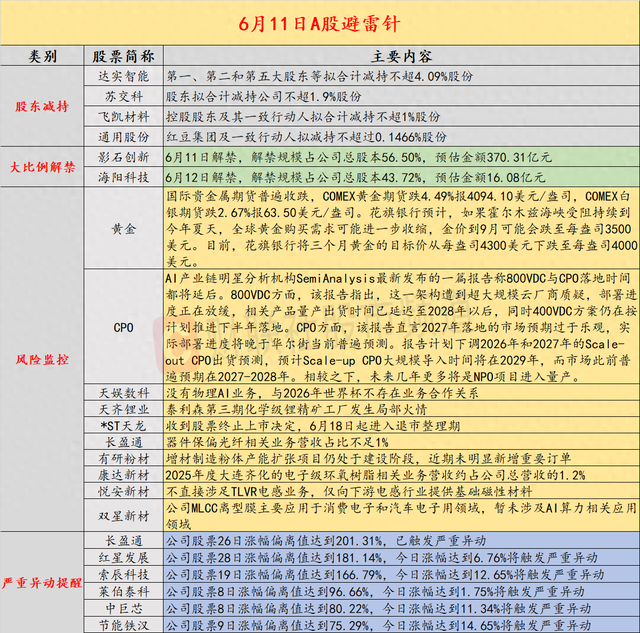Select the stock name 红星发展
The width and height of the screenshot is (640, 633).
point(123,557)
